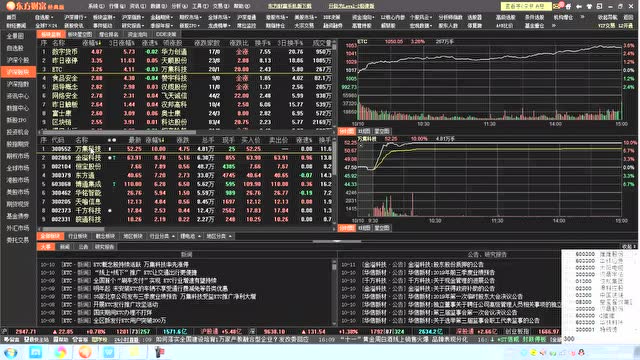640x360 pixels.
Task: Open 全球市场 dropdown in toolbar
Action: 219,18
